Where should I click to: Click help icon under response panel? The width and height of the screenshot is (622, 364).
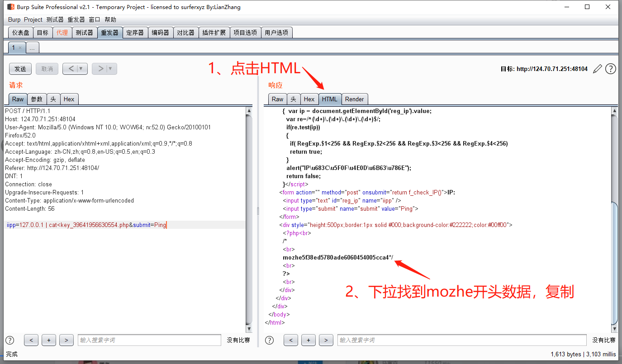(269, 340)
